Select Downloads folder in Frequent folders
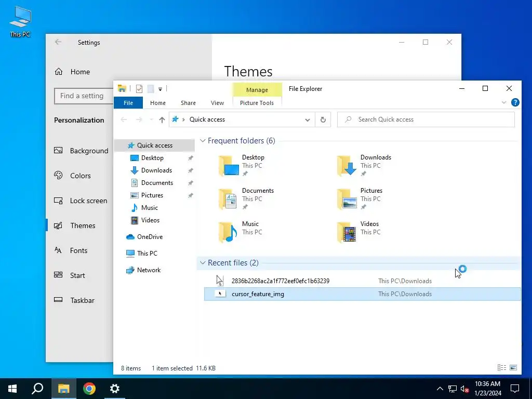This screenshot has height=399, width=532. 364,166
